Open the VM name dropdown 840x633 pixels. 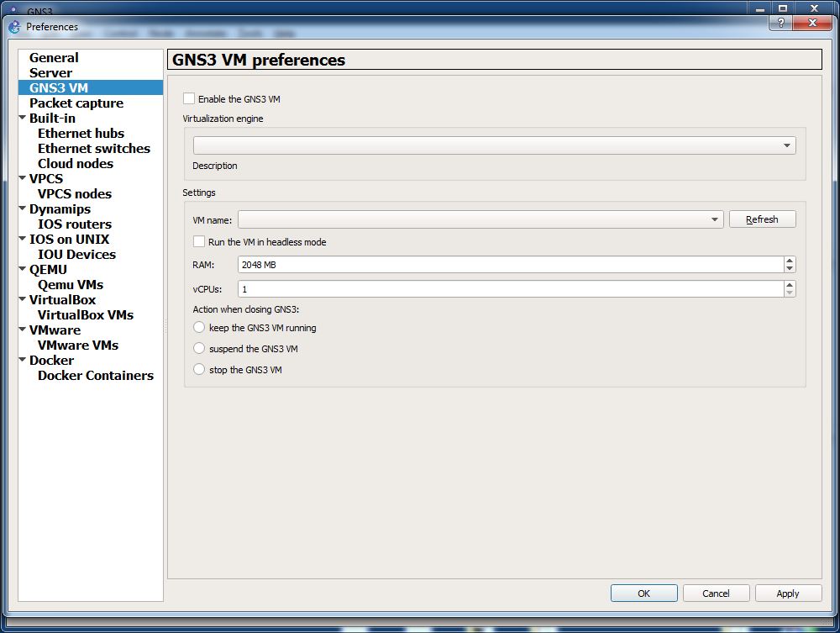[480, 219]
